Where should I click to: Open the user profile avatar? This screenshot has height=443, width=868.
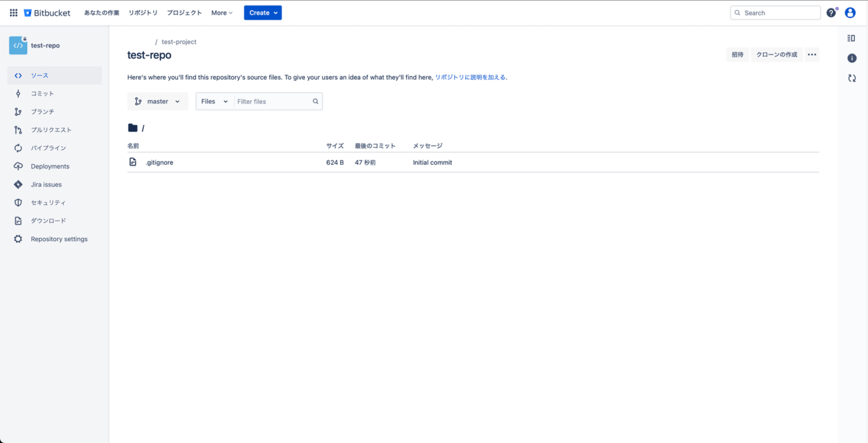[850, 12]
